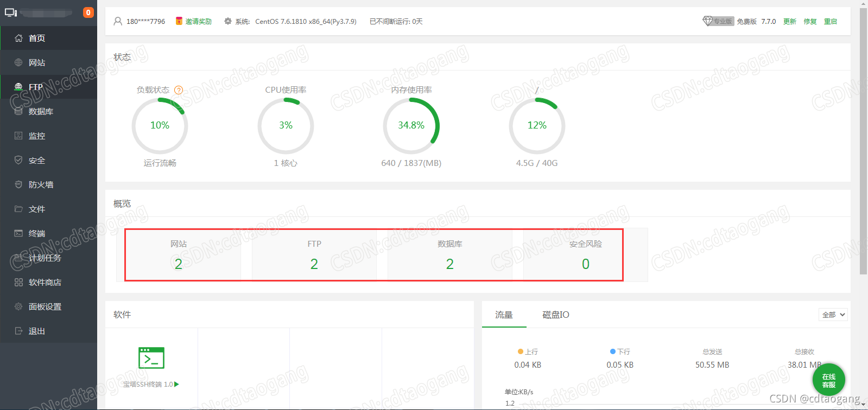Open the FTP overview card showing 2
This screenshot has width=868, height=410.
(314, 255)
